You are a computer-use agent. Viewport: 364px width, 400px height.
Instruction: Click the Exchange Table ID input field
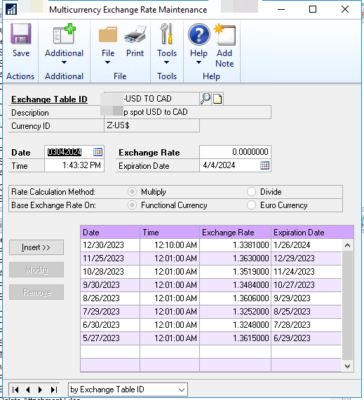pyautogui.click(x=152, y=99)
